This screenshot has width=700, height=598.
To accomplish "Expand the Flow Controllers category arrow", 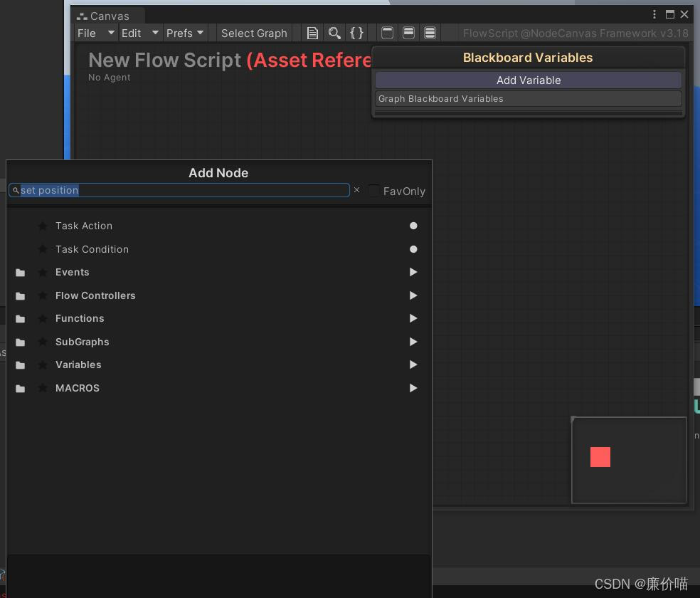I will [x=413, y=295].
